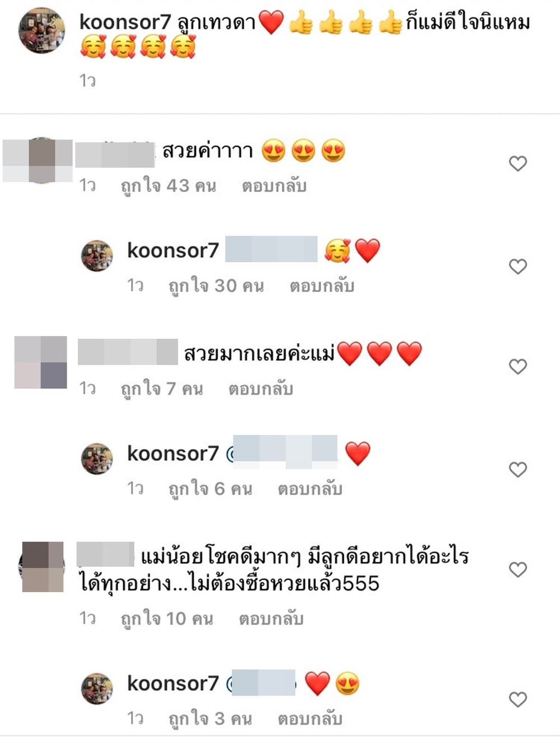Like koonsor7's reply with 3 likes

point(518,699)
